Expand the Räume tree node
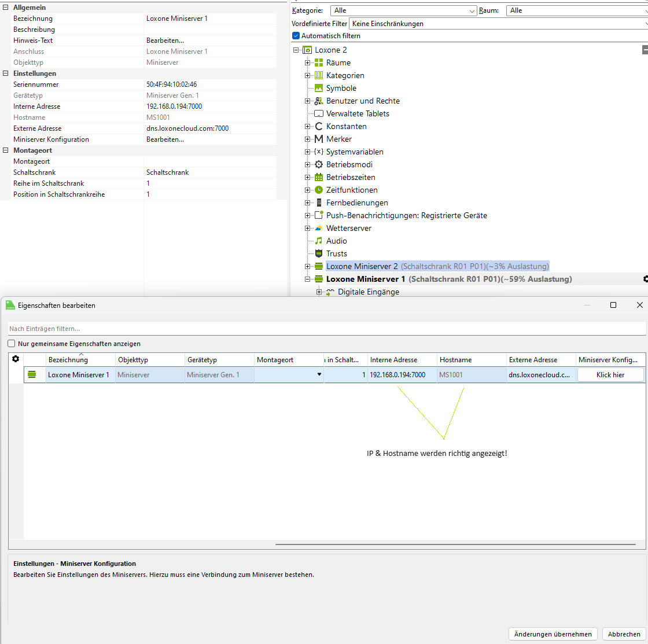The width and height of the screenshot is (648, 644). pos(307,63)
